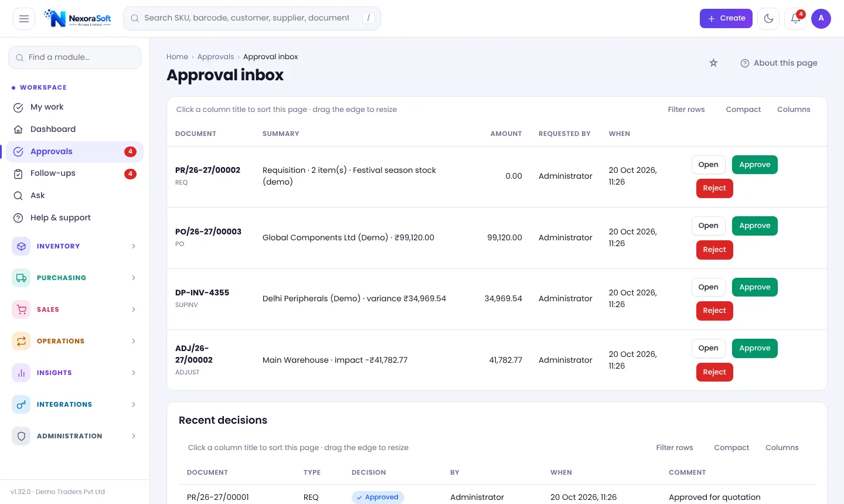The width and height of the screenshot is (844, 504).
Task: Expand the Sales section chevron
Action: click(x=134, y=309)
